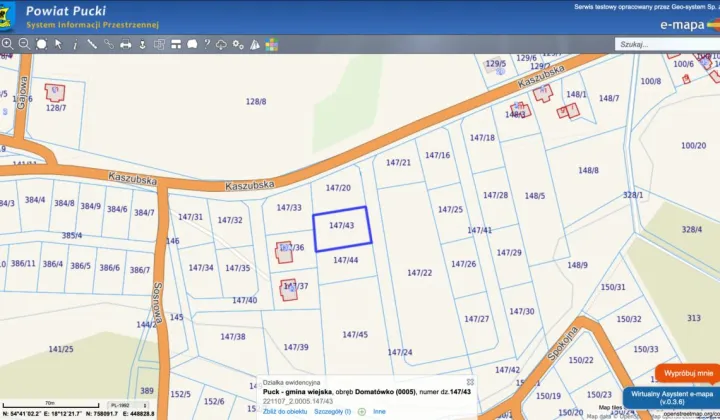This screenshot has height=420, width=720.
Task: Open 'Szczegóły (1)' parcel details link
Action: (x=332, y=412)
